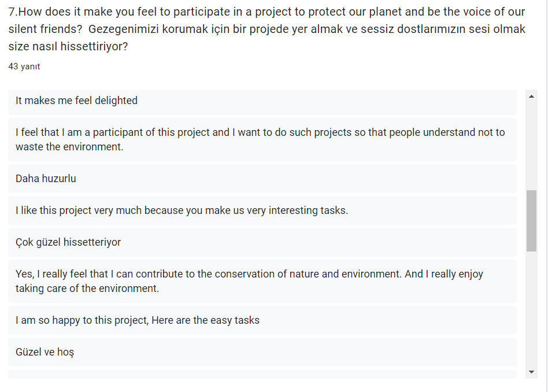Click the 'Daha huzurlu' response card
This screenshot has width=548, height=392.
point(46,179)
